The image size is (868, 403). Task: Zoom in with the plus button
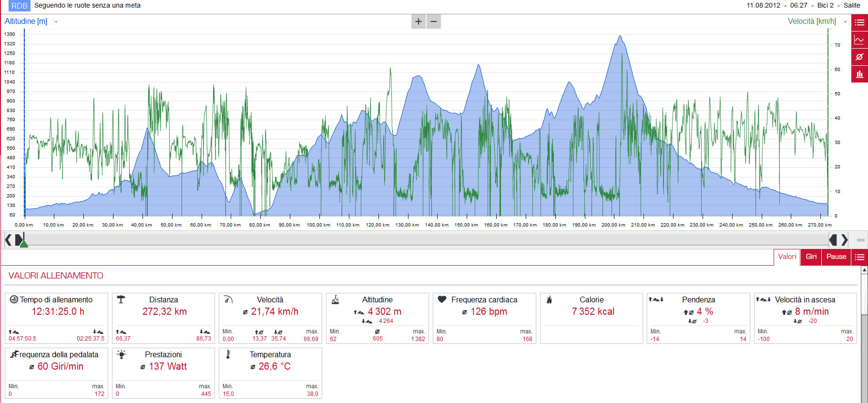click(419, 21)
